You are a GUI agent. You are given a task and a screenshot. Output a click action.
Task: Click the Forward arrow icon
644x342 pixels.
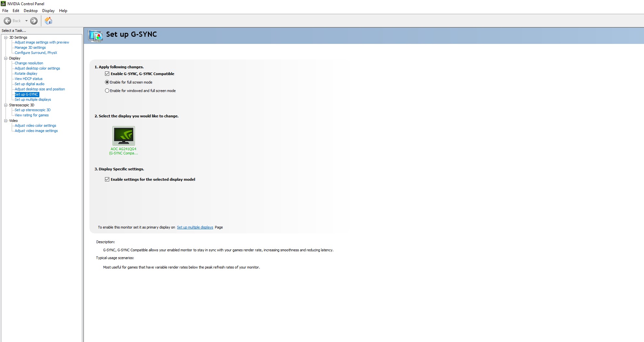[x=34, y=21]
